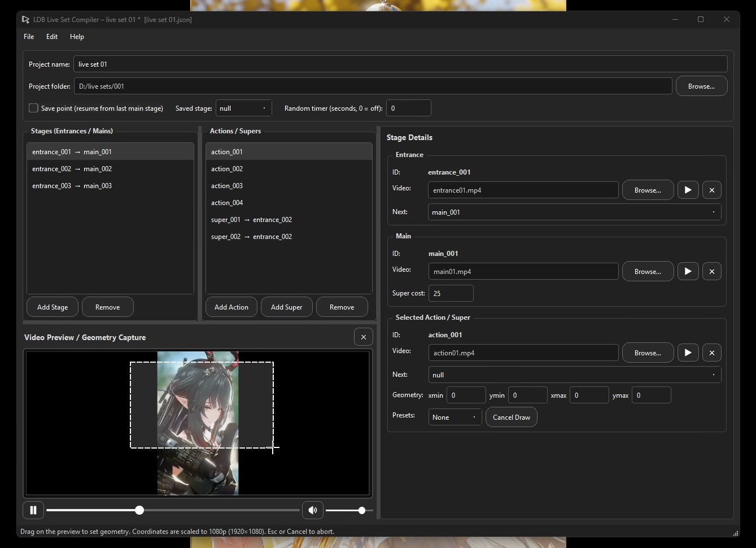Select action_004 in the actions list
The height and width of the screenshot is (548, 756).
(289, 203)
